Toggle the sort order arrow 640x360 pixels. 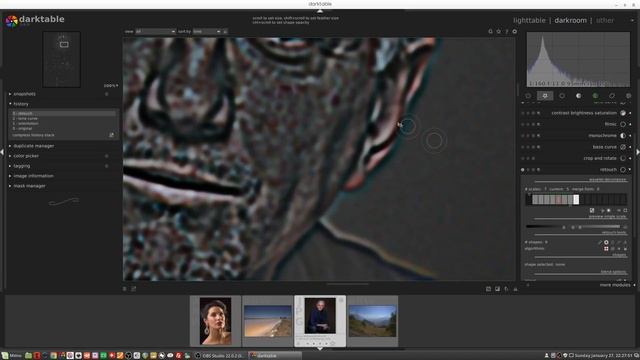pyautogui.click(x=225, y=31)
